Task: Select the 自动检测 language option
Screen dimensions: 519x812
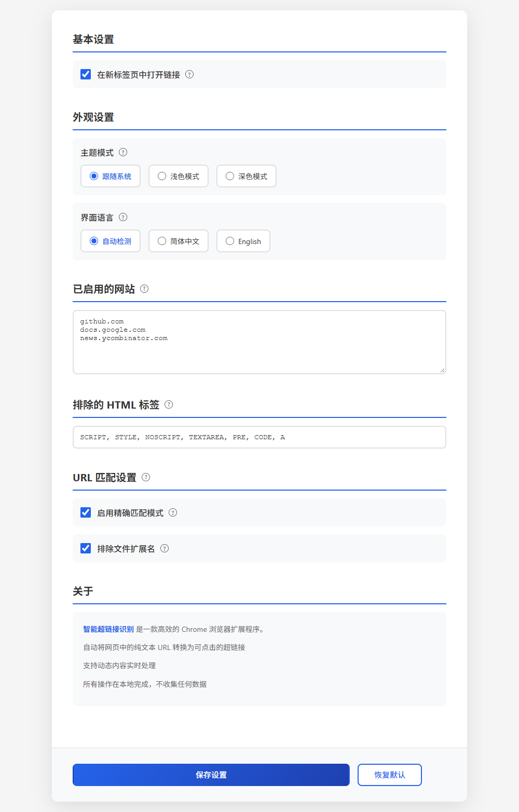Action: coord(111,241)
